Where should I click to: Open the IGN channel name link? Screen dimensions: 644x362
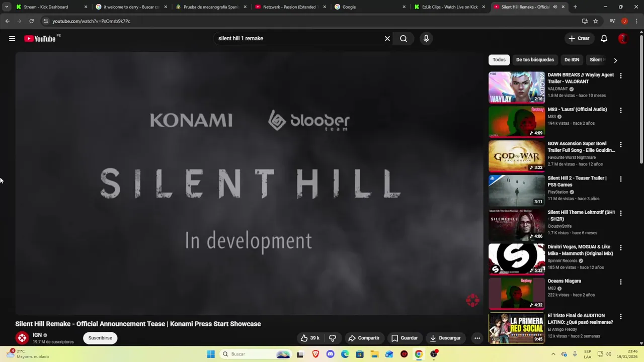[x=37, y=335]
